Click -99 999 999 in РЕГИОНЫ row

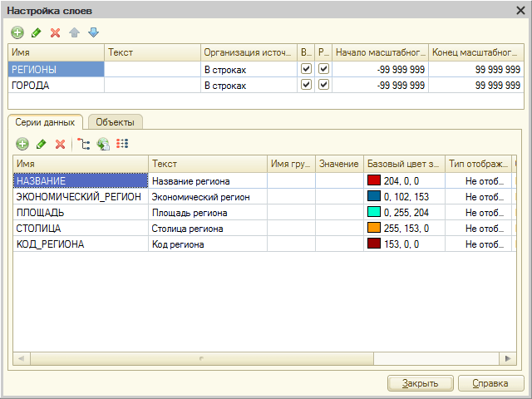(x=381, y=69)
